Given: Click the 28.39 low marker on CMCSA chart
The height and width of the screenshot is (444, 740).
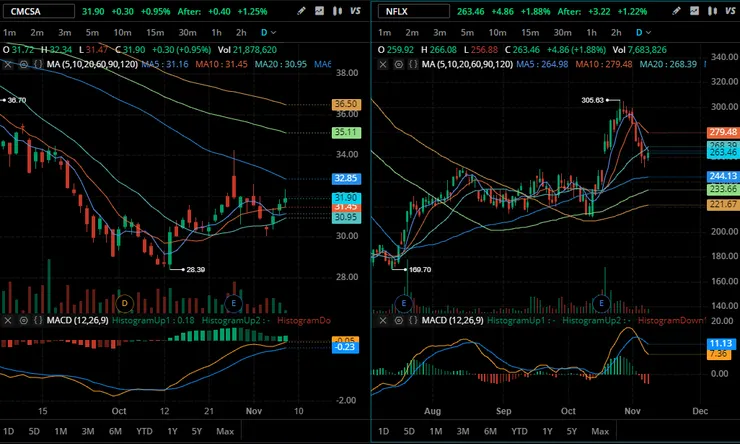Looking at the screenshot, I should coord(195,269).
